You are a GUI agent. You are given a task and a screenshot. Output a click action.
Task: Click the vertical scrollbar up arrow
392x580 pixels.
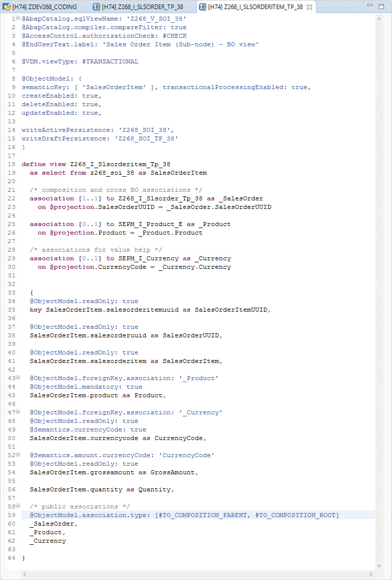[x=379, y=18]
